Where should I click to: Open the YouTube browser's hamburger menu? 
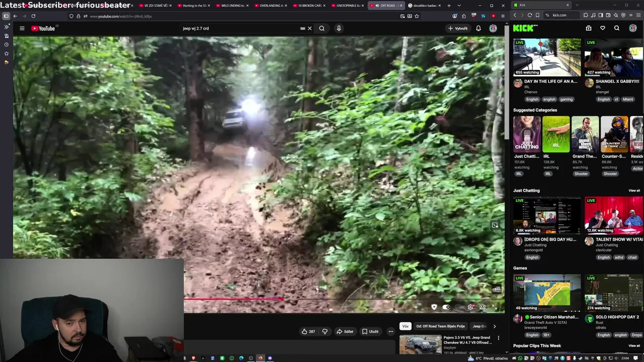pos(503,16)
